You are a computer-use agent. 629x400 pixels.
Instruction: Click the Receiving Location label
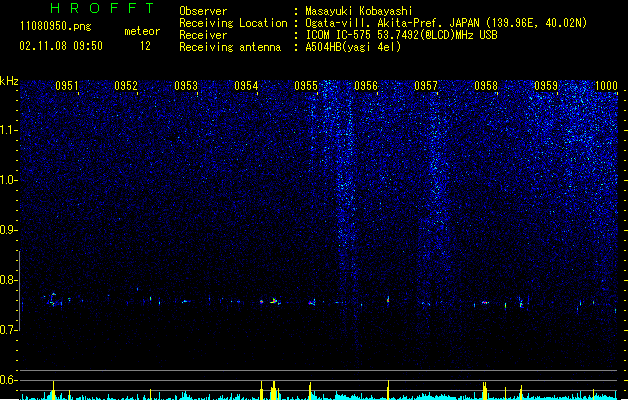coord(233,23)
